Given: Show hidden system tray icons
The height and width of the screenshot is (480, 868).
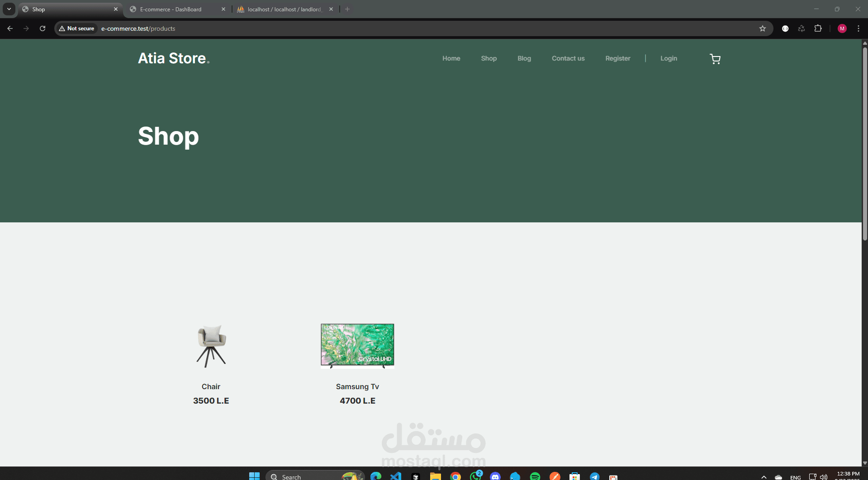Looking at the screenshot, I should [x=764, y=477].
